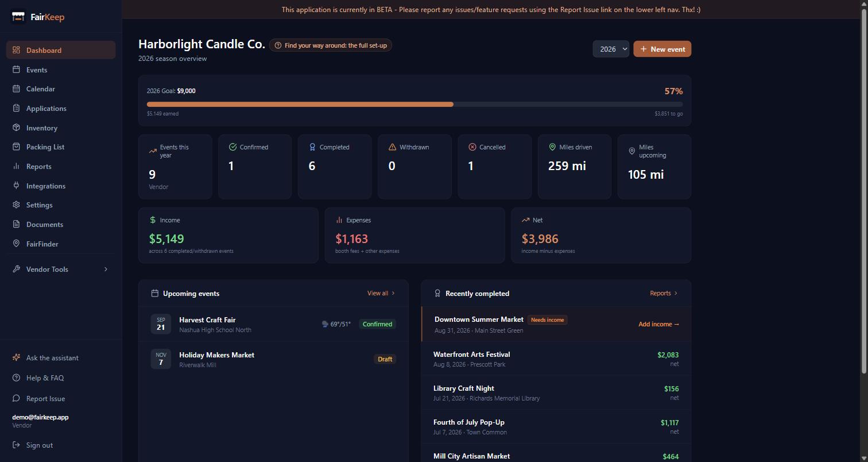Click the FairFinder map pin icon
The height and width of the screenshot is (462, 868).
point(16,244)
